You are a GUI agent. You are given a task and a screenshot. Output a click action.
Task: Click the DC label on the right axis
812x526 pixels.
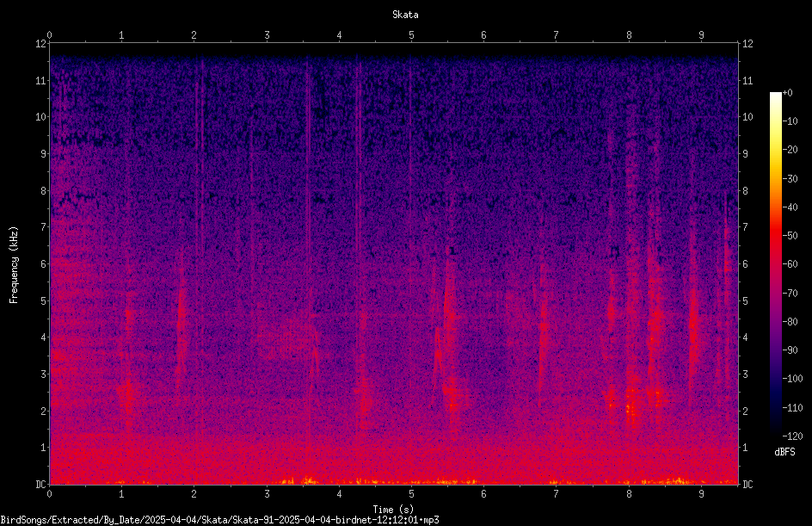[747, 484]
